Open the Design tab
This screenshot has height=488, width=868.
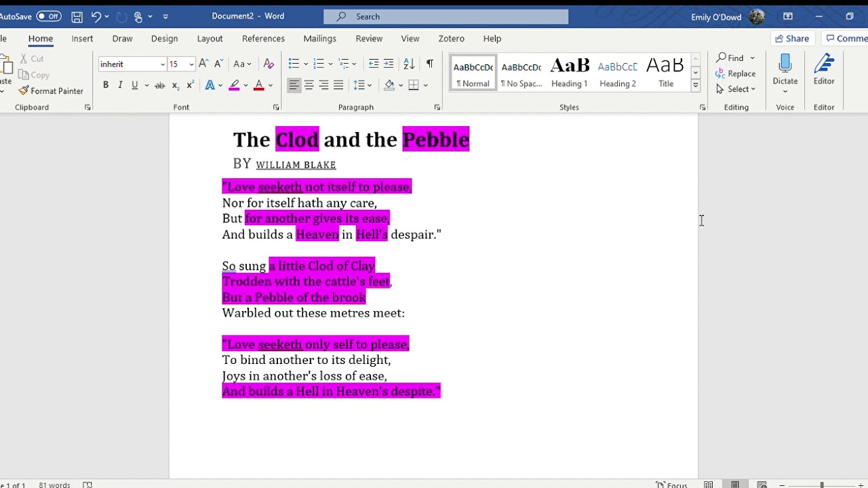click(164, 39)
